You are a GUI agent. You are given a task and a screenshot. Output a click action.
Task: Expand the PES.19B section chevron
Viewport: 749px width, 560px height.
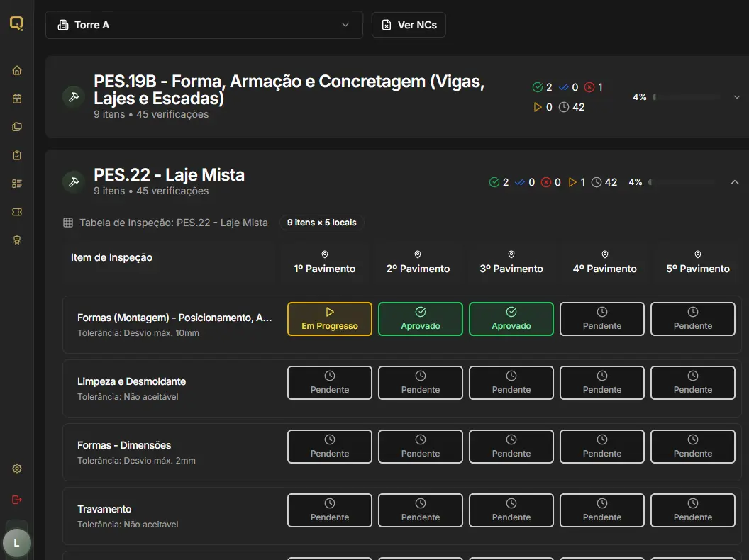pyautogui.click(x=737, y=97)
